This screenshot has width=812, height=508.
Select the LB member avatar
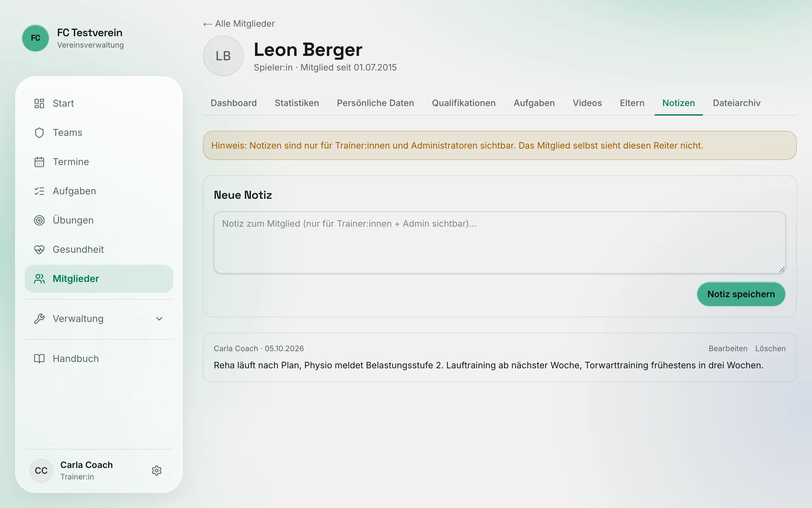tap(223, 56)
